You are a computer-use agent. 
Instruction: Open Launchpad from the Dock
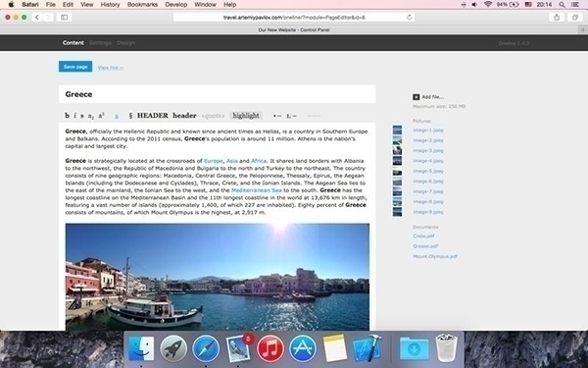coord(173,348)
